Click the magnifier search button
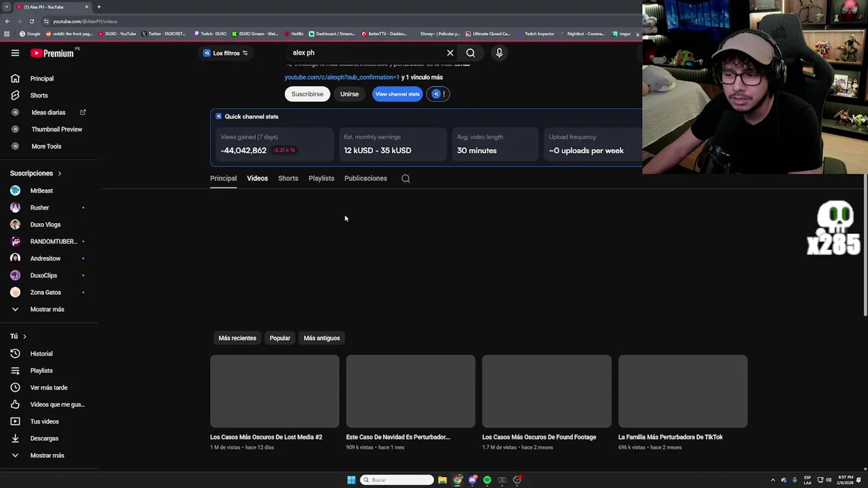The image size is (868, 488). (x=471, y=53)
